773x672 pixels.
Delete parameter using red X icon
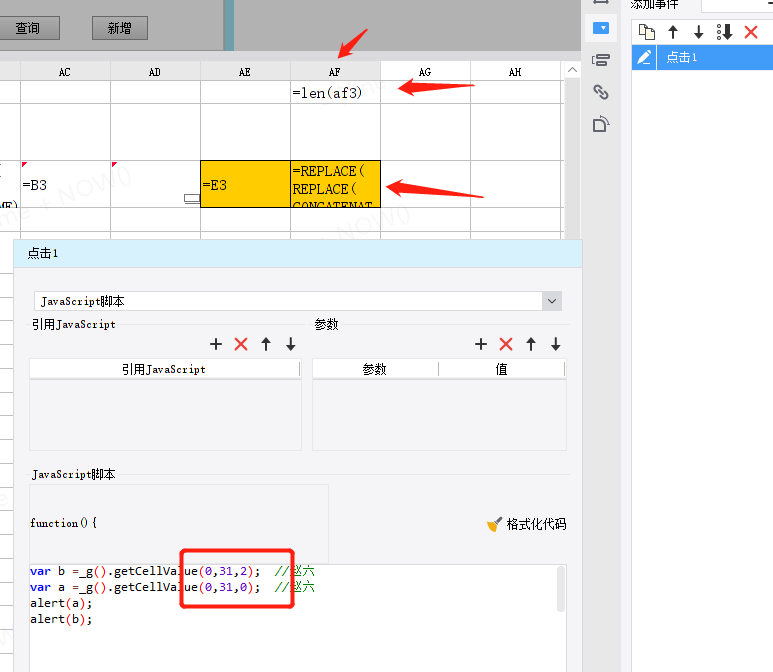[506, 344]
